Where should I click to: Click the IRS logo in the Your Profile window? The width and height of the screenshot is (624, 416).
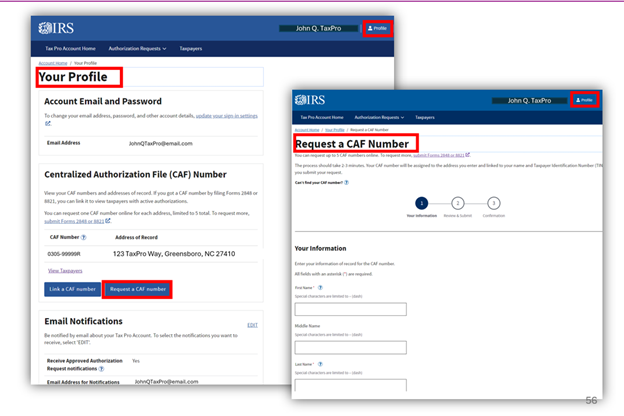56,28
